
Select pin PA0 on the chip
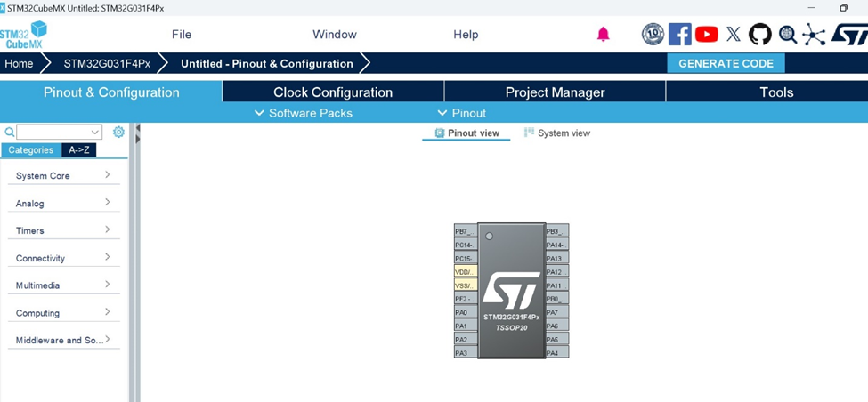tap(466, 312)
